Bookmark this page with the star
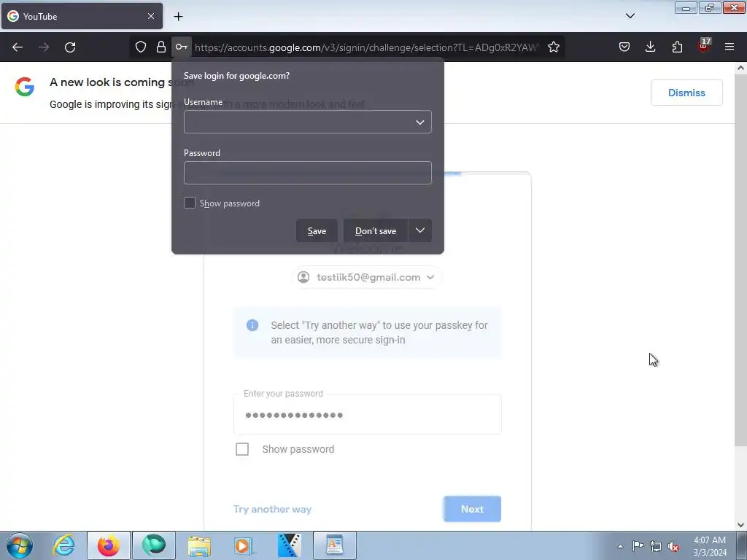747x560 pixels. (x=553, y=47)
